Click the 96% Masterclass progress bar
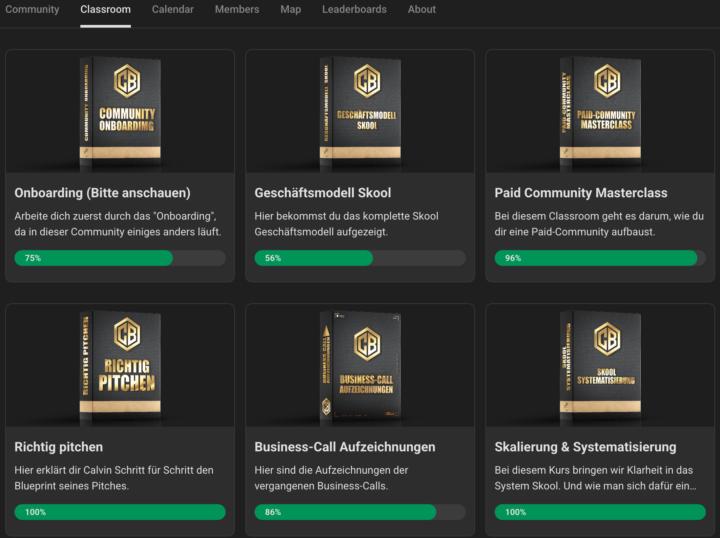720x538 pixels. coord(600,258)
